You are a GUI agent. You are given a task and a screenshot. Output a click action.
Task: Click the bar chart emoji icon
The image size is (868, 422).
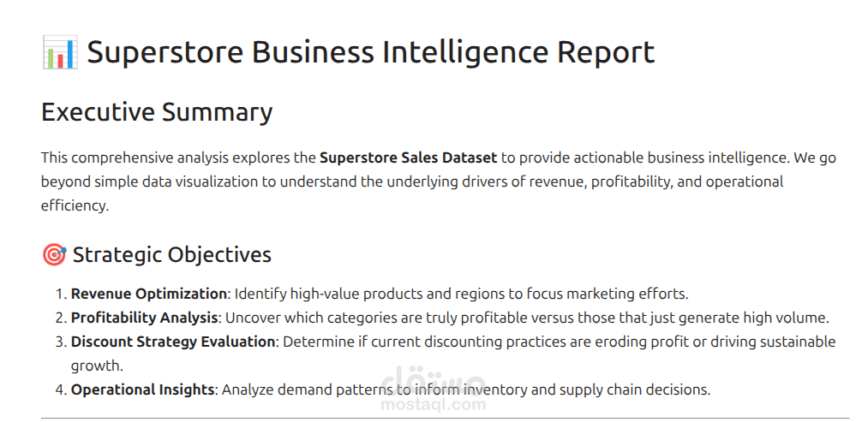60,52
